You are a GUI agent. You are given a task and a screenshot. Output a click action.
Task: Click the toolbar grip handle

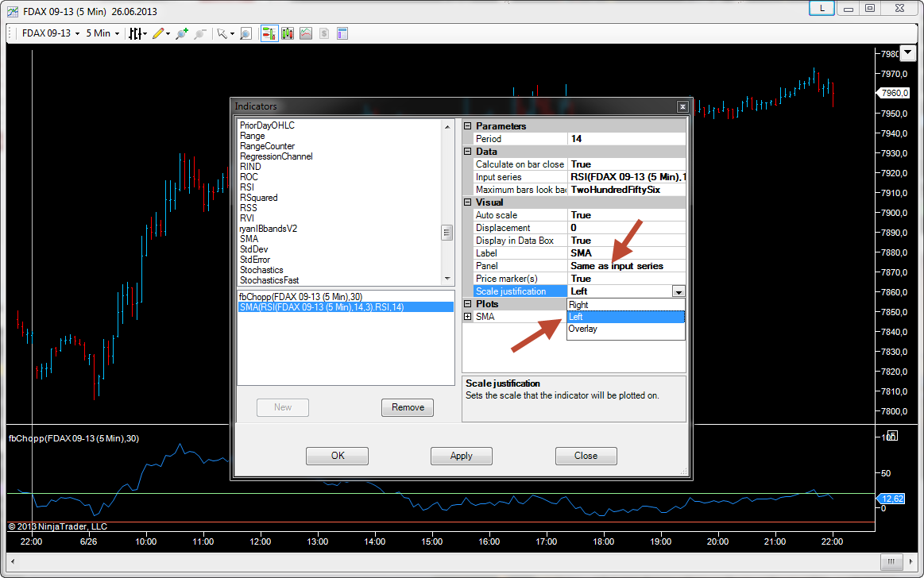click(x=10, y=33)
